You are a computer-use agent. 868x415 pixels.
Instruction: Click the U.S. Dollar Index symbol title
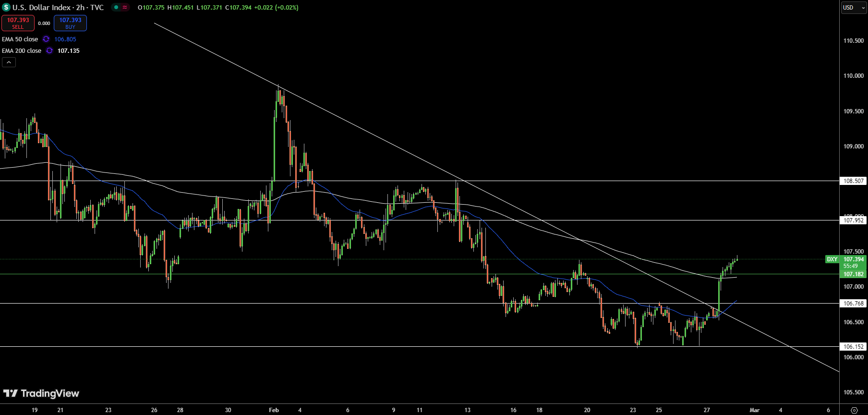pyautogui.click(x=58, y=8)
